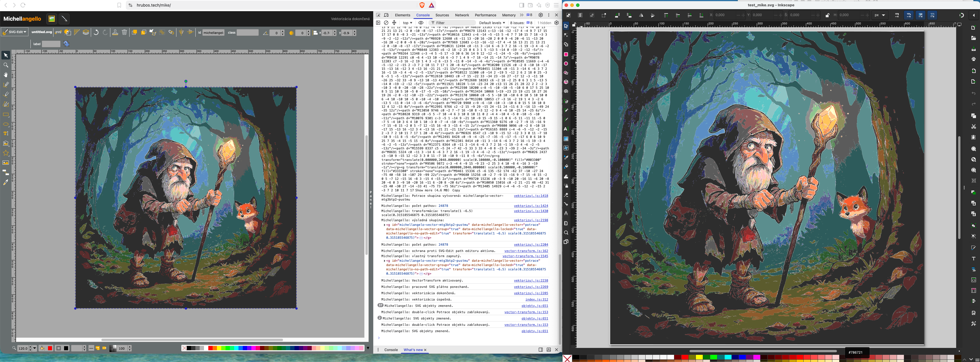
Task: Select the Text tool in Inkscape
Action: [x=566, y=129]
